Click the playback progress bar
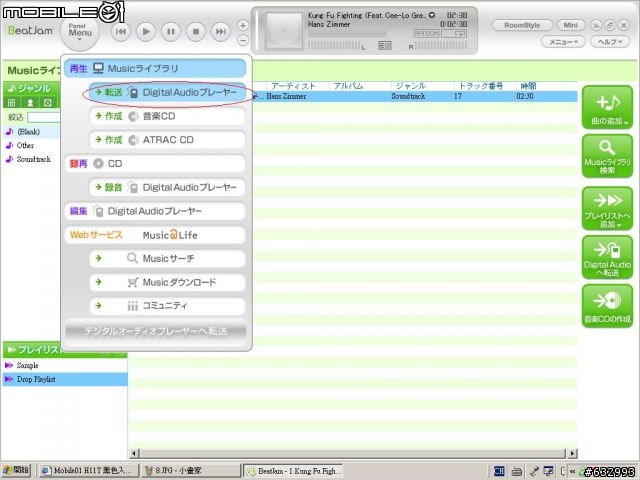This screenshot has height=480, width=640. tap(347, 34)
